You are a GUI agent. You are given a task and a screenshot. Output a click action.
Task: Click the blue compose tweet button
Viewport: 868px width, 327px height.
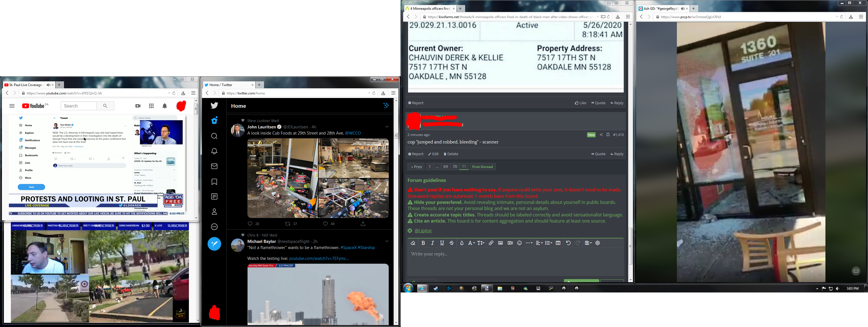click(214, 244)
